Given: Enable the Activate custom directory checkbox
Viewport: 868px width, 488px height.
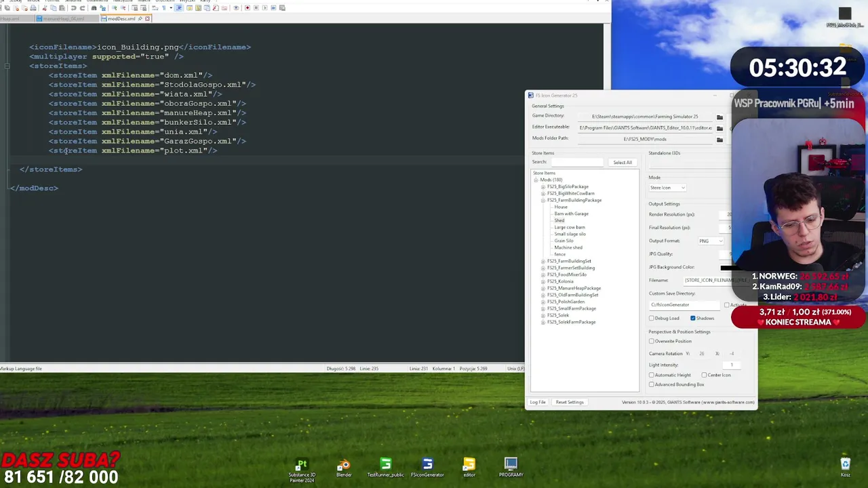Looking at the screenshot, I should [x=726, y=305].
